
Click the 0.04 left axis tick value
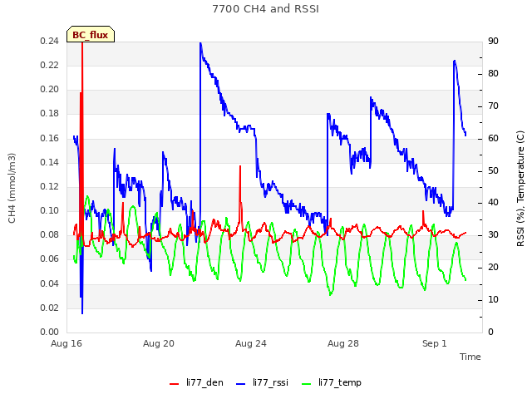(x=50, y=283)
